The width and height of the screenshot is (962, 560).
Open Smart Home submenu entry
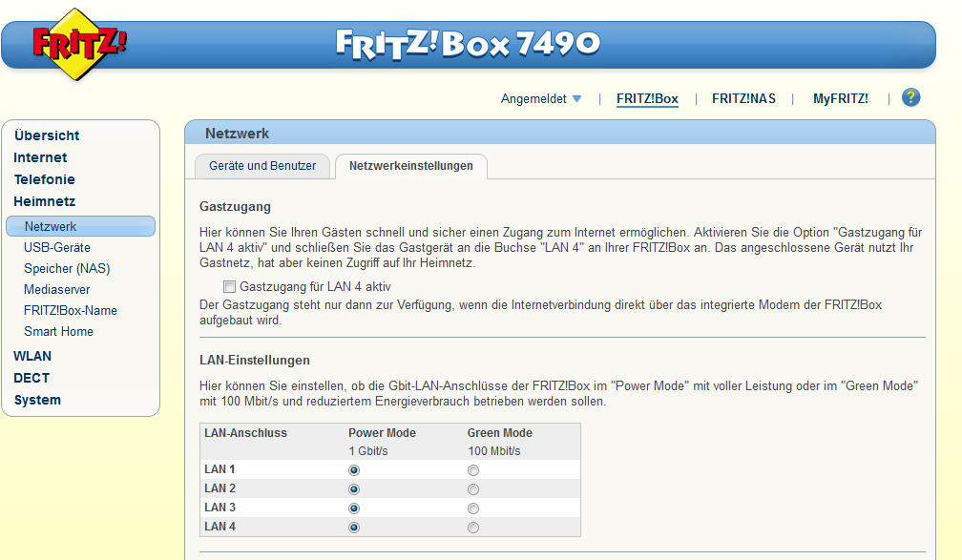point(58,331)
